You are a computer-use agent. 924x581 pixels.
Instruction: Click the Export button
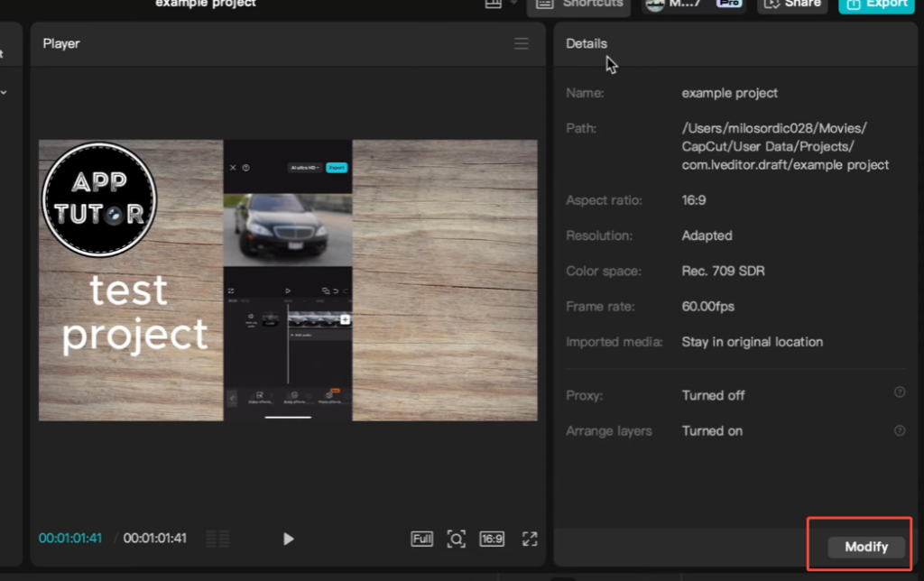(x=875, y=5)
